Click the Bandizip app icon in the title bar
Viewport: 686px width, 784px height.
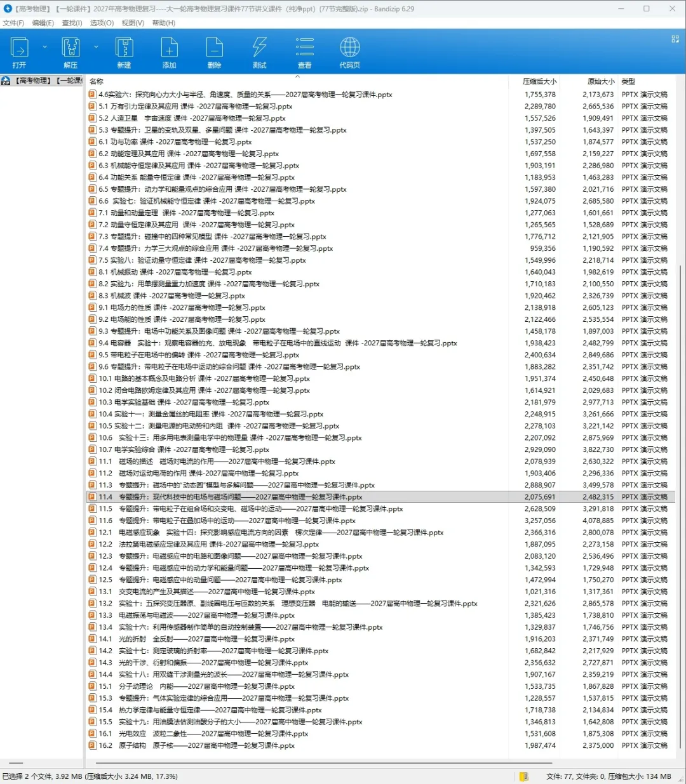(x=8, y=9)
